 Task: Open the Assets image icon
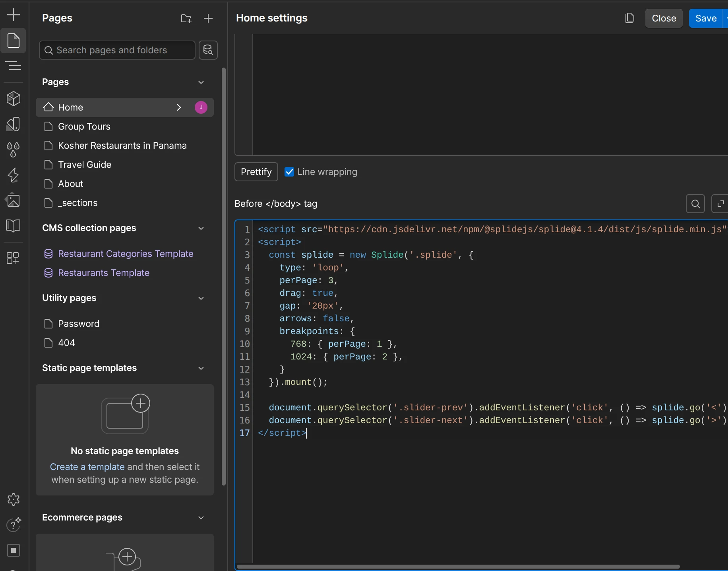(14, 200)
